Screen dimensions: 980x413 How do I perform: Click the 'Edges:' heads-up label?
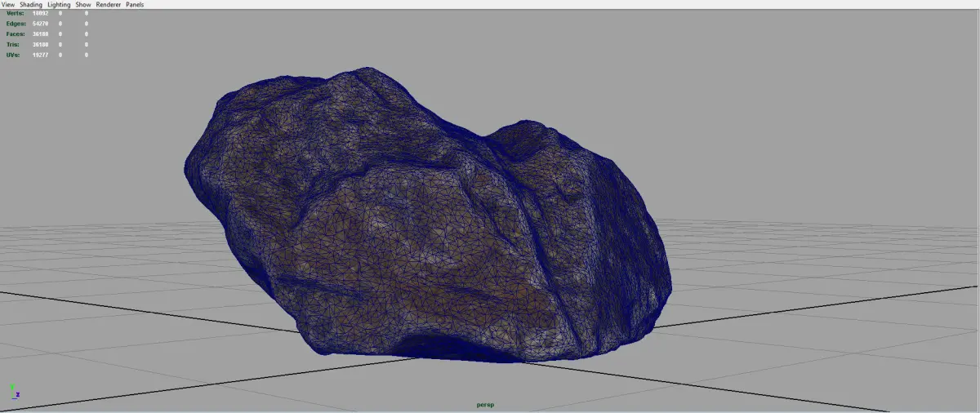tap(16, 24)
